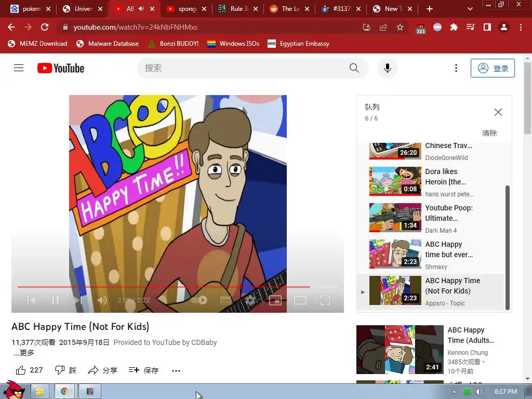
Task: Toggle the browser side panel
Action: tap(487, 27)
